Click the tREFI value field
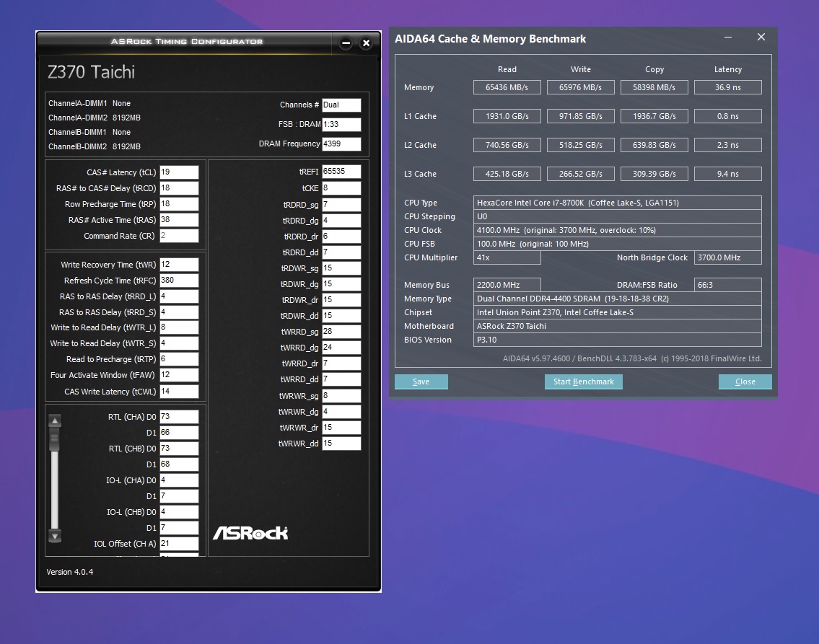The image size is (819, 644). 341,171
